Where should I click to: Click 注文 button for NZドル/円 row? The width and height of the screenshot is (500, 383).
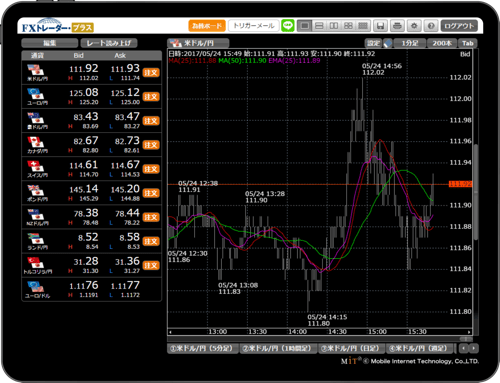click(151, 217)
